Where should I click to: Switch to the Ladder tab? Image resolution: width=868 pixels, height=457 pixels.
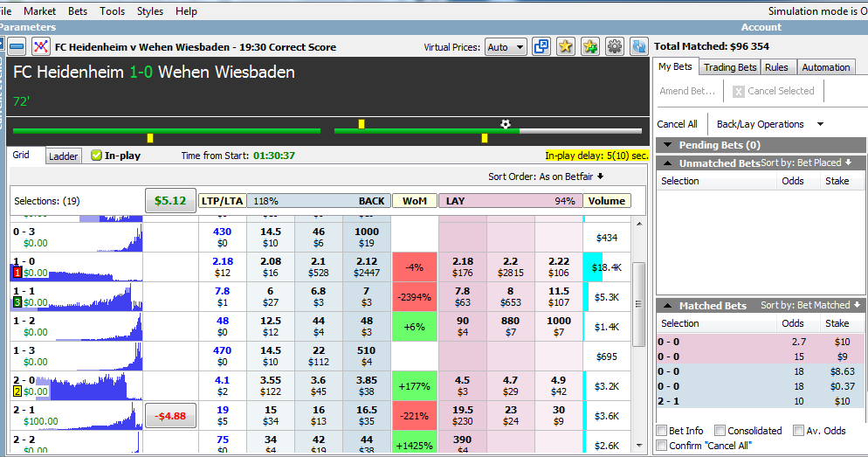[63, 156]
